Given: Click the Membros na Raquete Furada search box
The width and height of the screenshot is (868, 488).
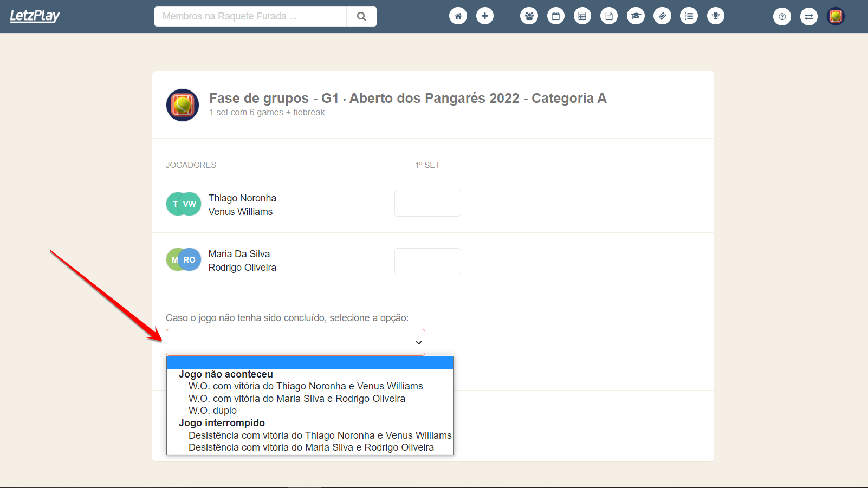Looking at the screenshot, I should pos(250,16).
